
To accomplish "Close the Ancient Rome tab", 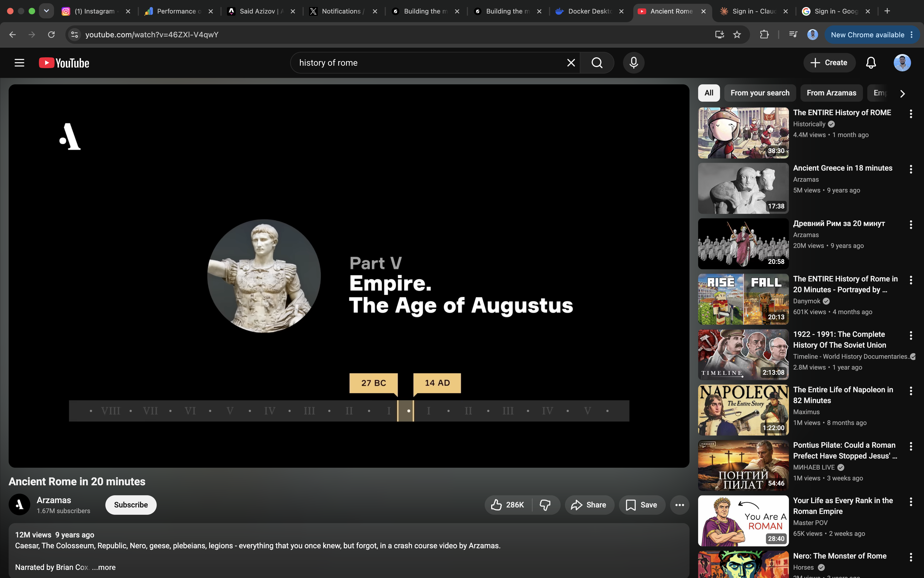I will coord(703,11).
